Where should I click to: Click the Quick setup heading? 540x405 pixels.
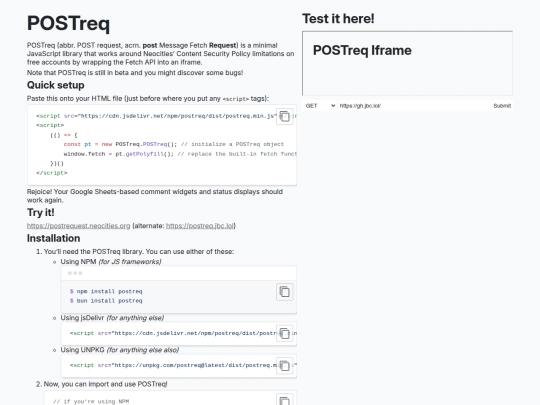55,85
